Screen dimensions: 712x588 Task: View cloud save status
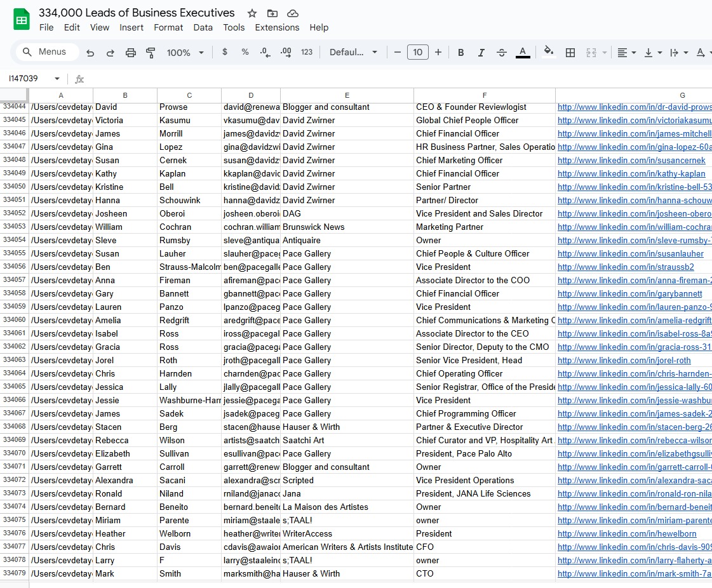coord(293,13)
